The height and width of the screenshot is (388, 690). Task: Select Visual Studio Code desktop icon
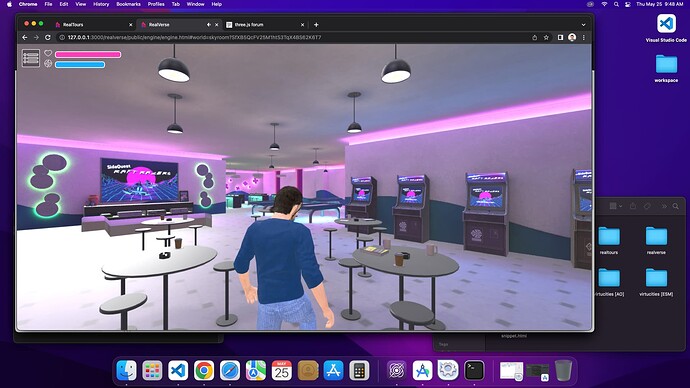(666, 24)
